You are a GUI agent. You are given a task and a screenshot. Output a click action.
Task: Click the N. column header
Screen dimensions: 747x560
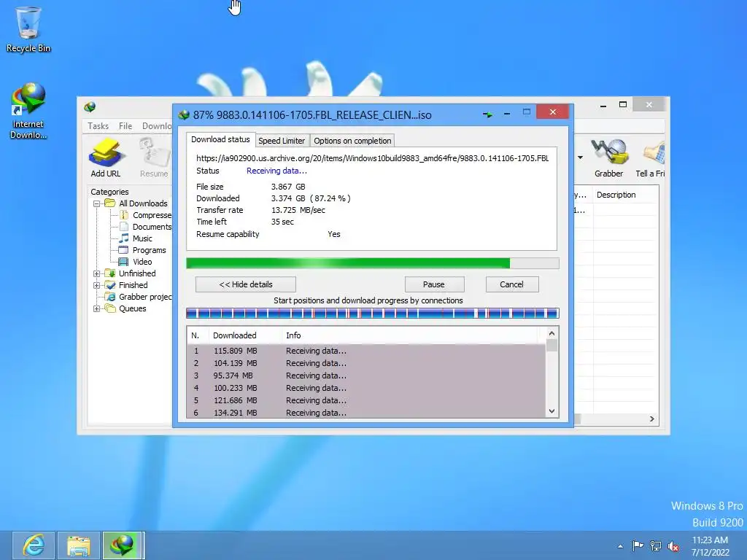point(198,335)
